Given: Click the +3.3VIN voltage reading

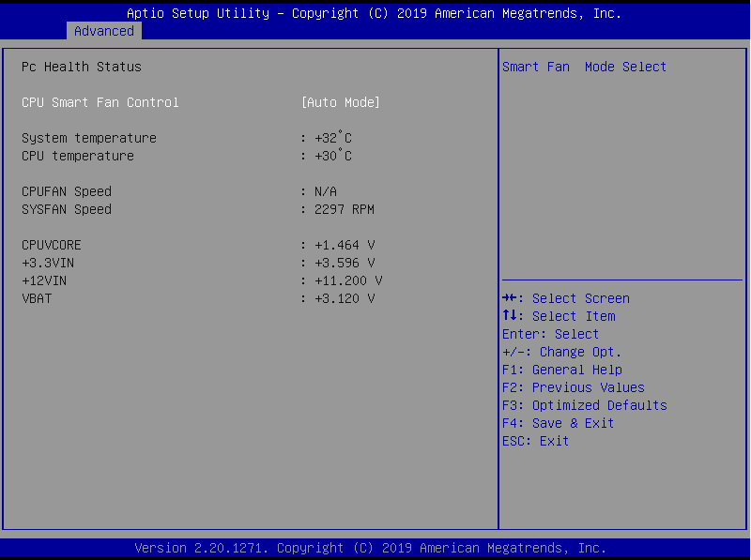Looking at the screenshot, I should point(344,263).
